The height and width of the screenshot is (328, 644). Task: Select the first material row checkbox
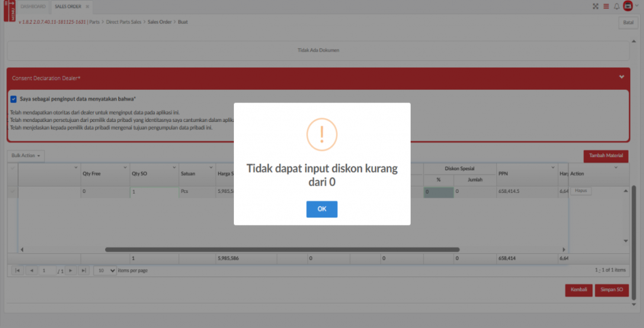click(13, 192)
